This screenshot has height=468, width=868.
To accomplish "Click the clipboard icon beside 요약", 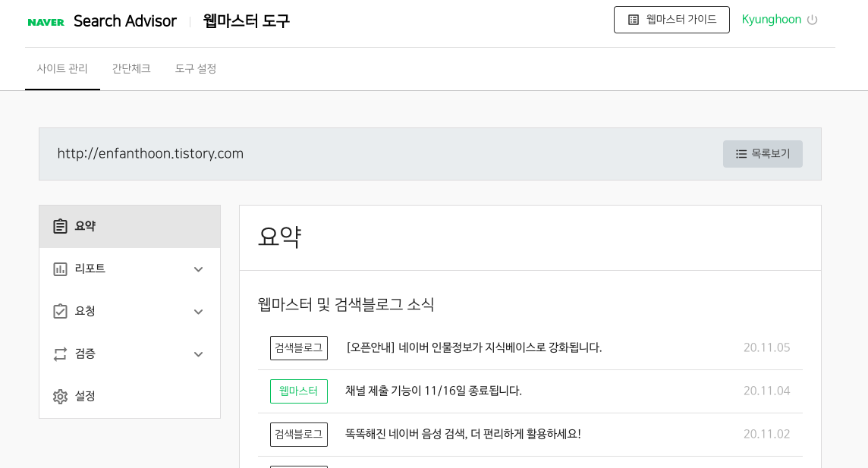I will [60, 226].
